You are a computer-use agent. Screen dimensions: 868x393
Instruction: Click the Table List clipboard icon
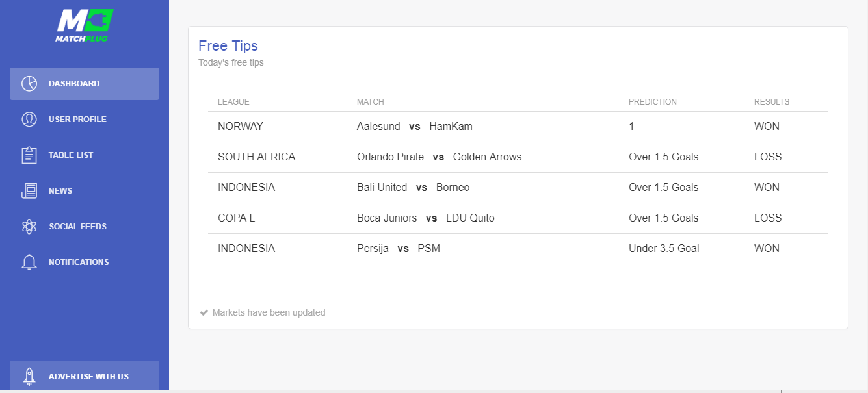(x=29, y=155)
